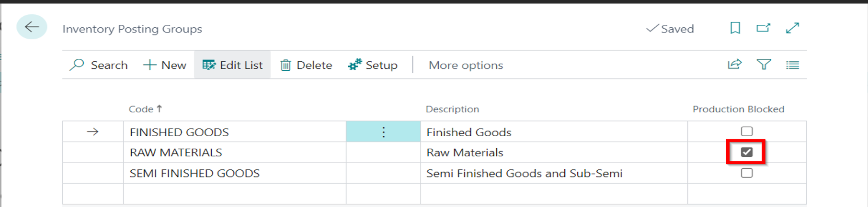Click the New button
The height and width of the screenshot is (207, 868).
click(165, 65)
